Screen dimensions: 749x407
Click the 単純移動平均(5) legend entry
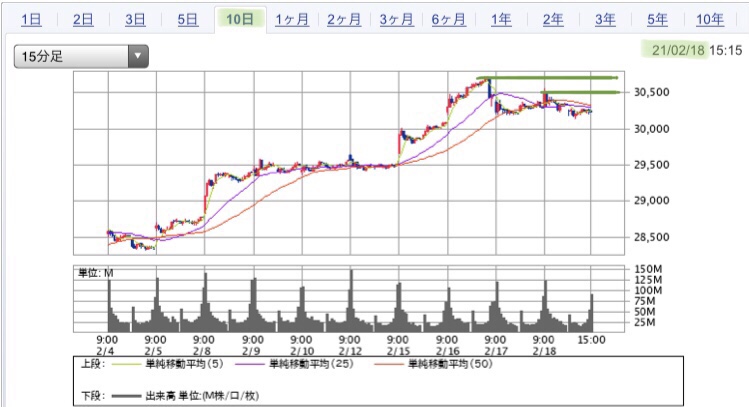tap(184, 364)
